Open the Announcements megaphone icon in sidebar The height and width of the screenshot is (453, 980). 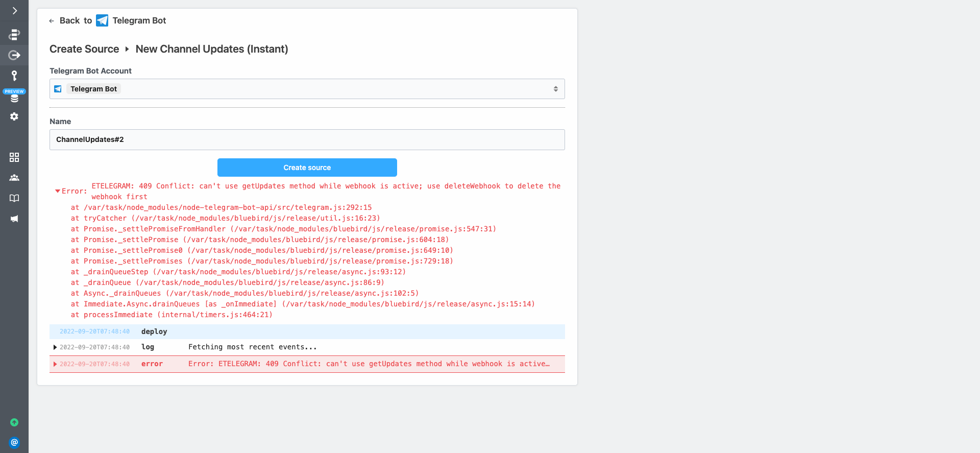pos(14,219)
